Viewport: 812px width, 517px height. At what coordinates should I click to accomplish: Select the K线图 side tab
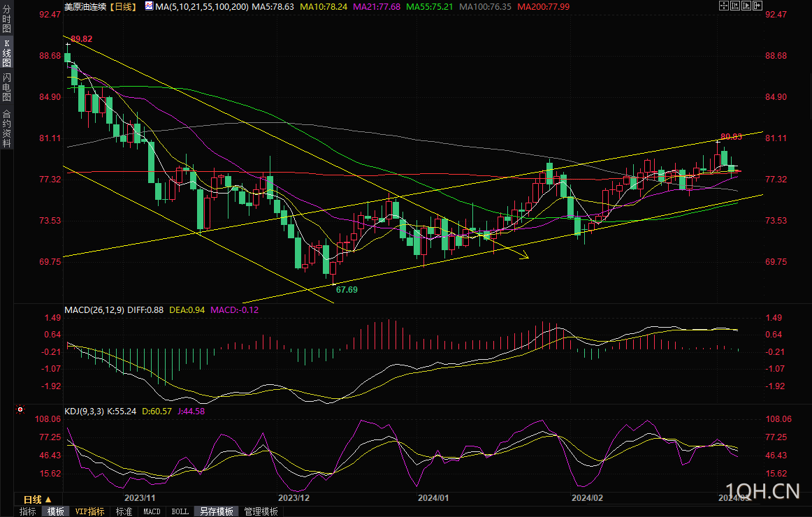click(6, 53)
